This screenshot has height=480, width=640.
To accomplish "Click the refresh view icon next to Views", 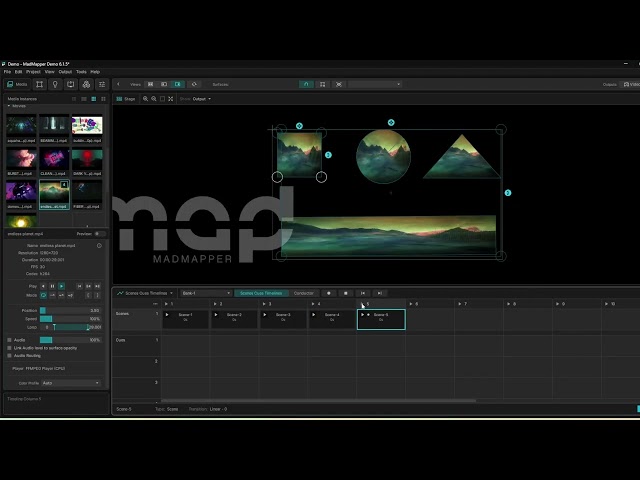I will 194,84.
